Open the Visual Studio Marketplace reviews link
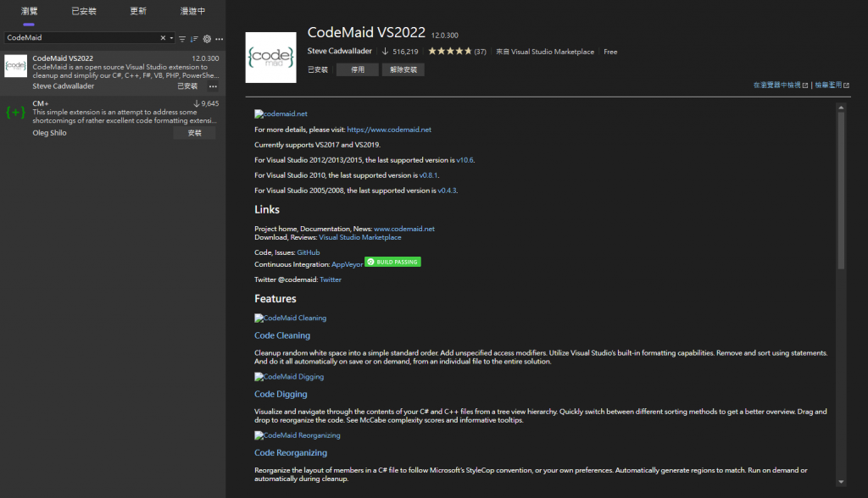This screenshot has height=498, width=868. click(x=359, y=237)
